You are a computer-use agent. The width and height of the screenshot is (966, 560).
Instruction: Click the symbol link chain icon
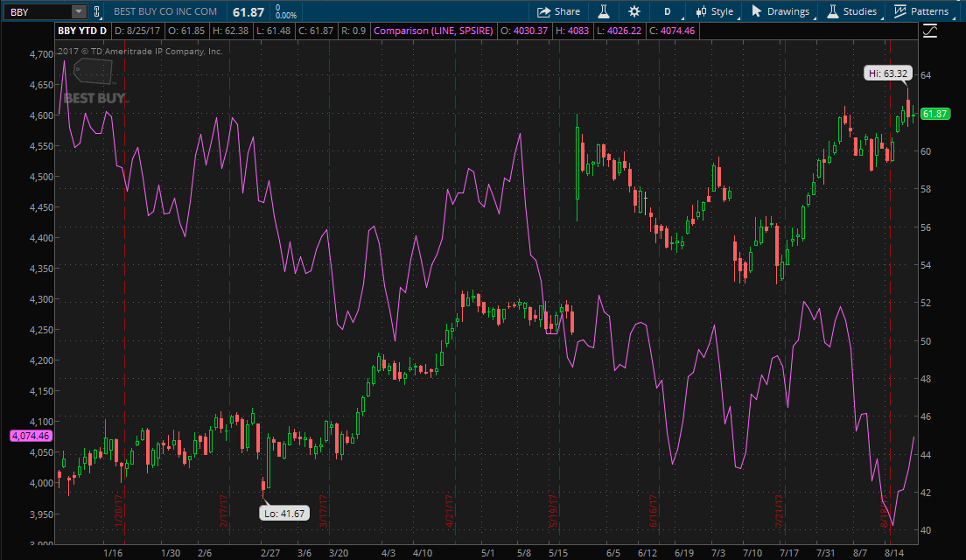coord(97,11)
